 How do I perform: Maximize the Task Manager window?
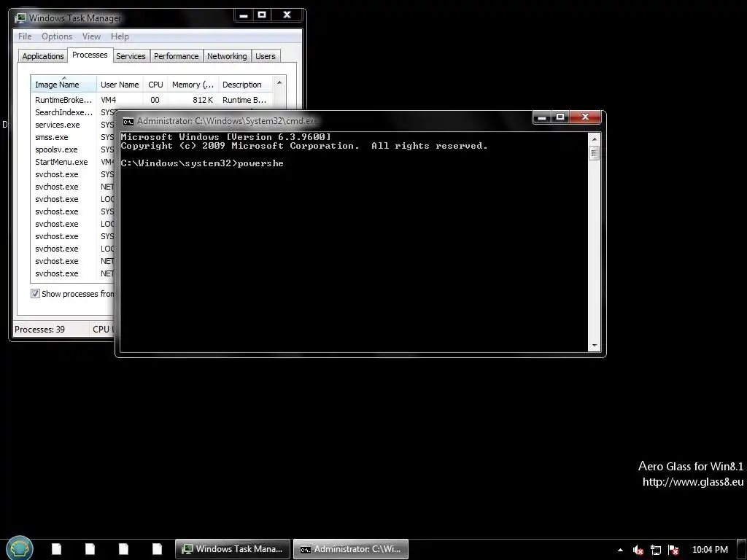coord(262,15)
